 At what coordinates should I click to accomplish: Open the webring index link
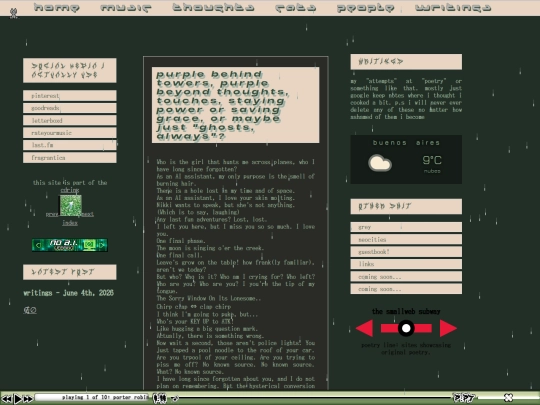pos(70,223)
